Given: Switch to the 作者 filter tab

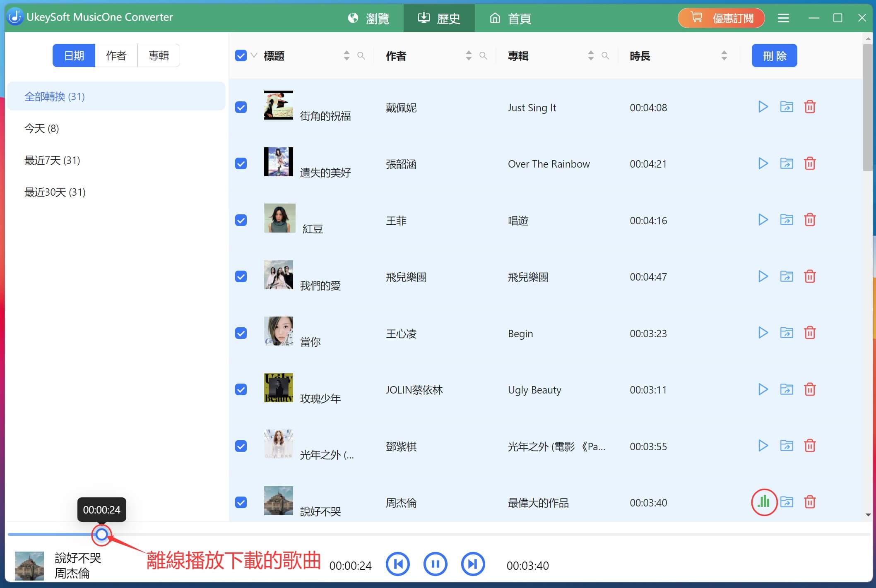Looking at the screenshot, I should pos(116,55).
